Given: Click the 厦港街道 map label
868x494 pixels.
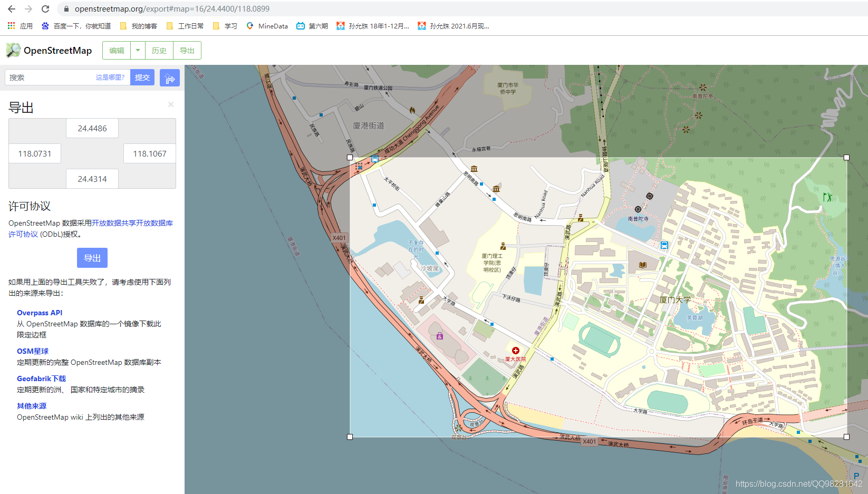Looking at the screenshot, I should click(x=369, y=125).
